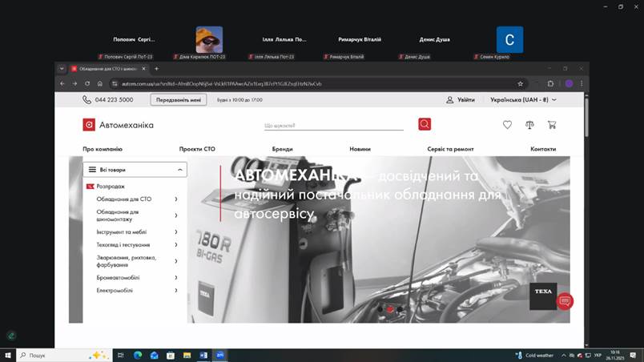This screenshot has width=644, height=362.
Task: Open the red live chat bubble
Action: pos(566,301)
